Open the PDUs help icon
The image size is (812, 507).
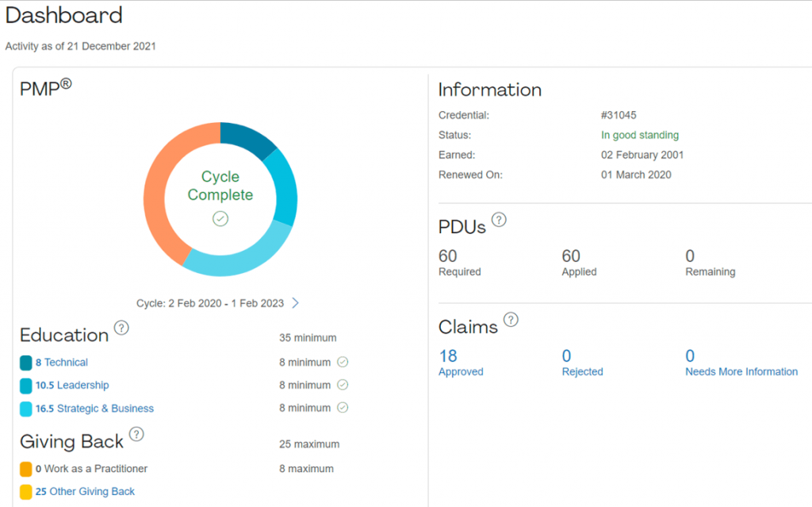(x=499, y=221)
